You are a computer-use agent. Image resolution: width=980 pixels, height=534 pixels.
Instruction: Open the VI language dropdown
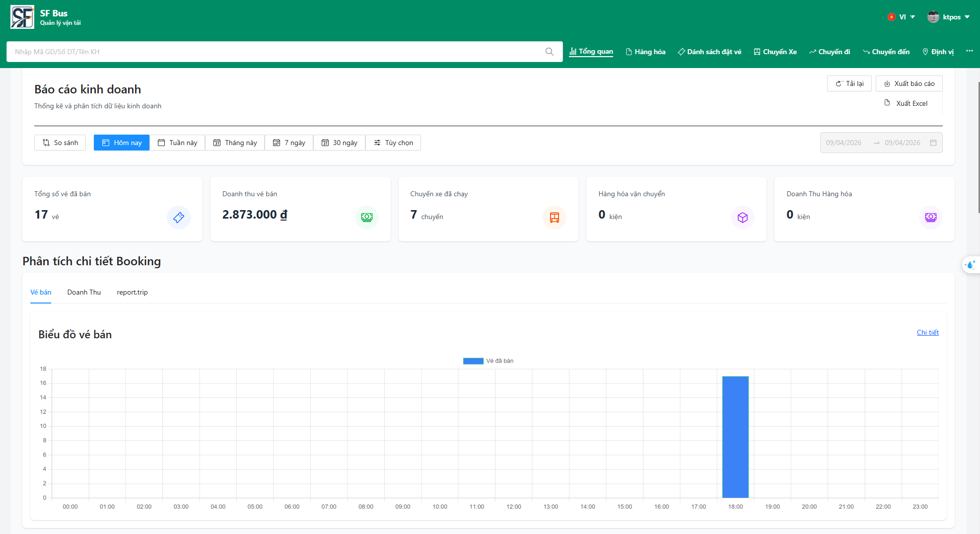tap(902, 17)
